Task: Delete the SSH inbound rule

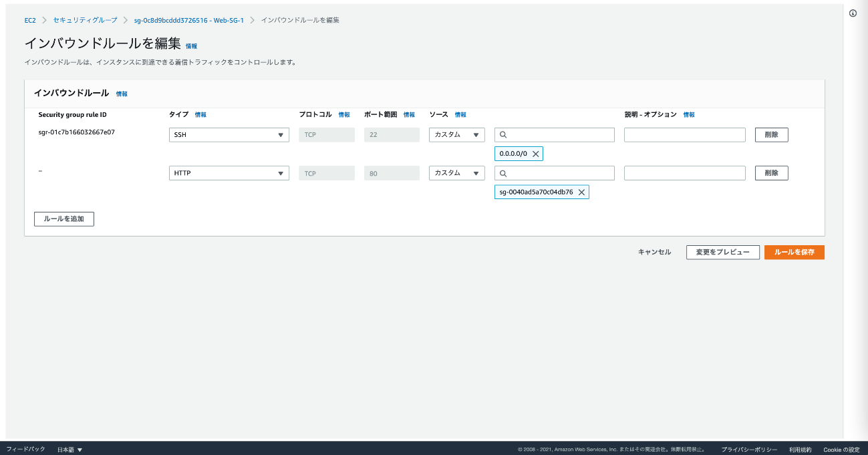Action: point(771,135)
